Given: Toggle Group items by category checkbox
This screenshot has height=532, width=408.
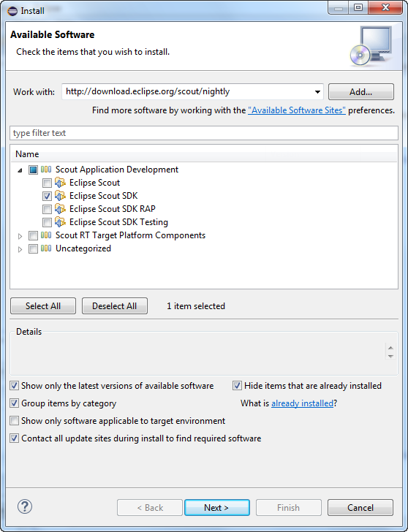Looking at the screenshot, I should pos(14,403).
